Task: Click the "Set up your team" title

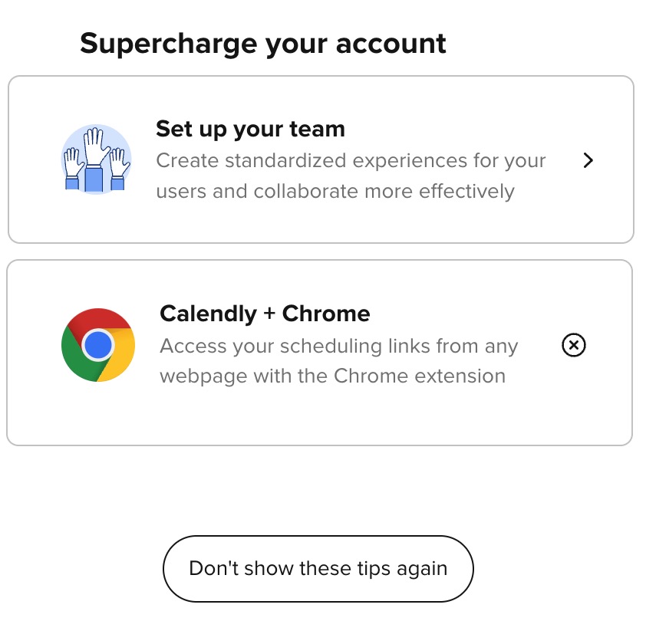Action: click(250, 129)
